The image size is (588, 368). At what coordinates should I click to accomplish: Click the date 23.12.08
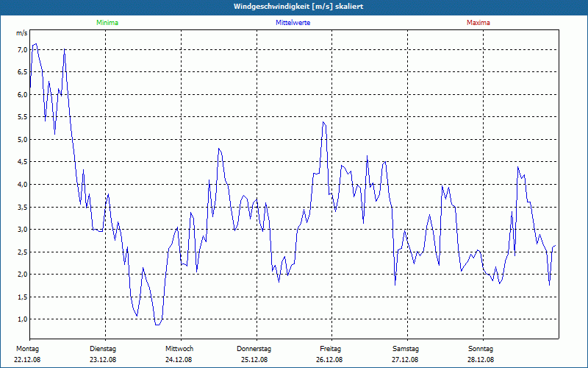pos(103,360)
